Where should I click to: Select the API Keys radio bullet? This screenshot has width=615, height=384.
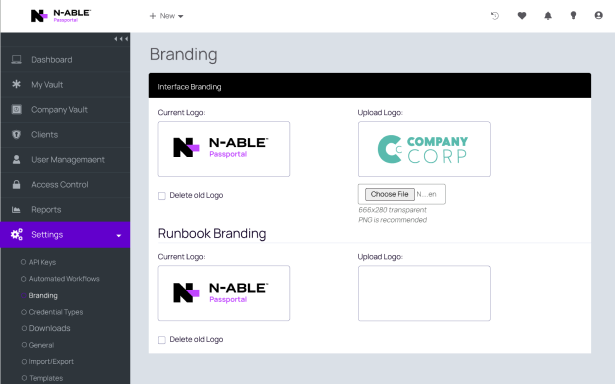tap(24, 262)
